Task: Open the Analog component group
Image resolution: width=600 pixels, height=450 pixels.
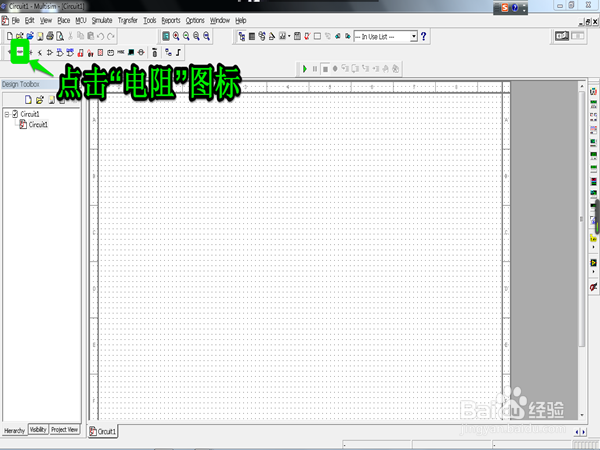Action: [x=50, y=52]
